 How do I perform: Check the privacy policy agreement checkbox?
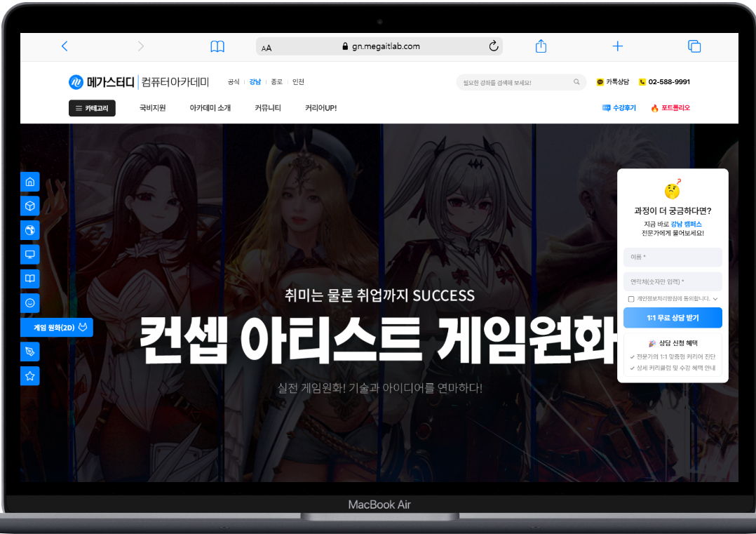(630, 299)
